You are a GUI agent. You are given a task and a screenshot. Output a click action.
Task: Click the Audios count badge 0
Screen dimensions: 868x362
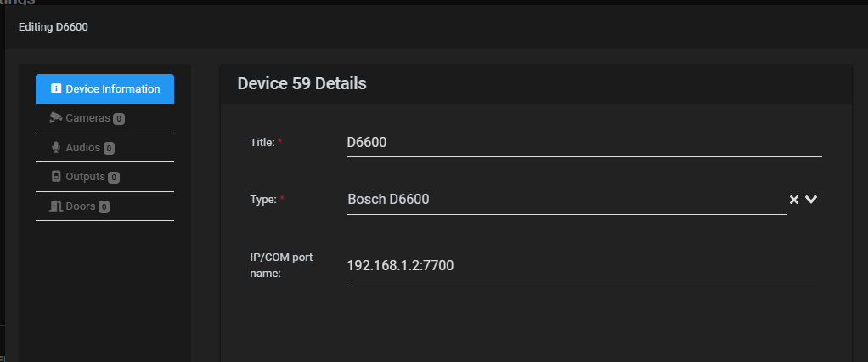tap(109, 149)
